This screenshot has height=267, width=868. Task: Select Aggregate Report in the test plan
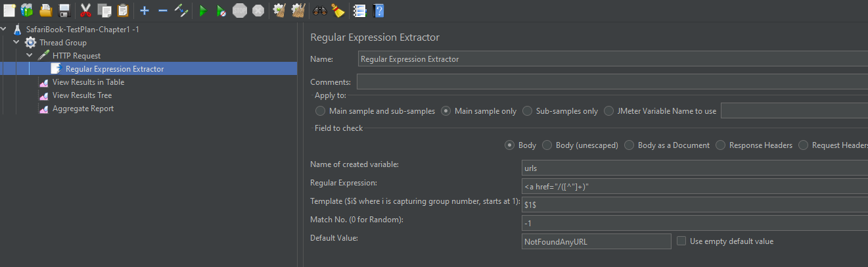[83, 109]
